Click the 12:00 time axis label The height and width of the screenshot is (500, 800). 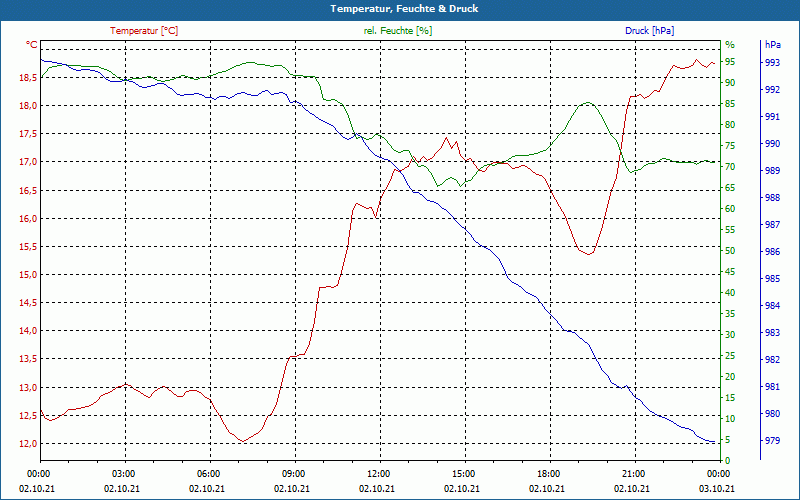coord(378,474)
